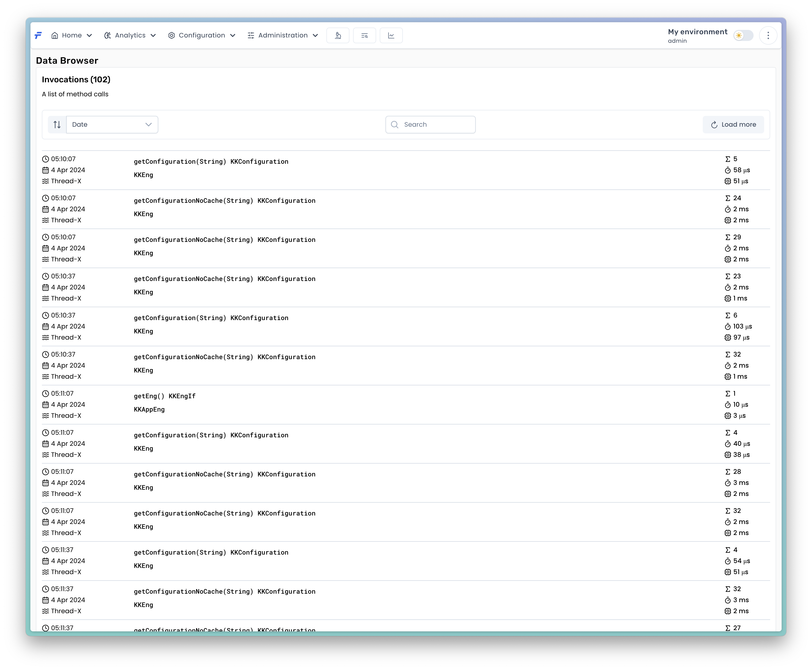This screenshot has height=670, width=812.
Task: Toggle the light/dark theme switch
Action: pos(743,35)
